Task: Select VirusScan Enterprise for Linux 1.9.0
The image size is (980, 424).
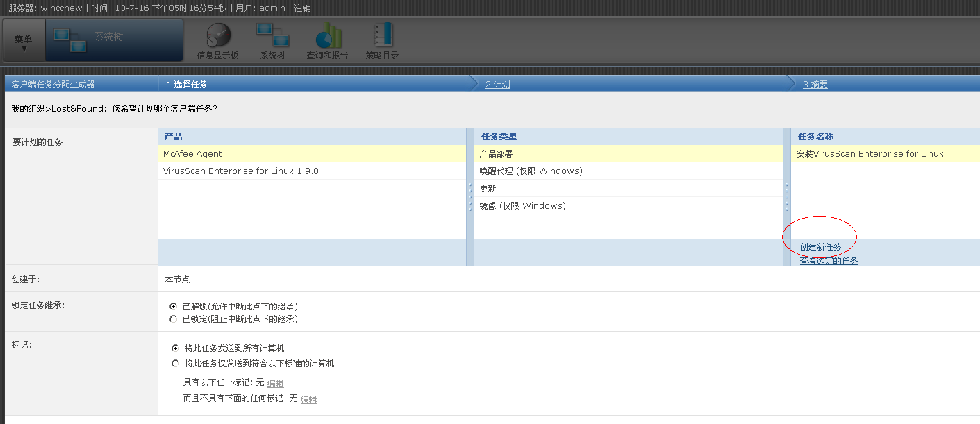Action: [x=312, y=171]
